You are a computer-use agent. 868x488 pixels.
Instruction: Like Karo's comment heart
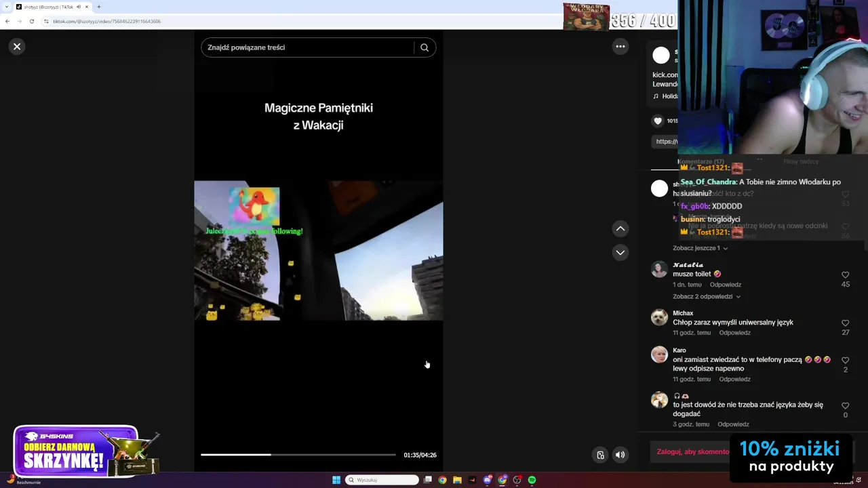pyautogui.click(x=845, y=360)
